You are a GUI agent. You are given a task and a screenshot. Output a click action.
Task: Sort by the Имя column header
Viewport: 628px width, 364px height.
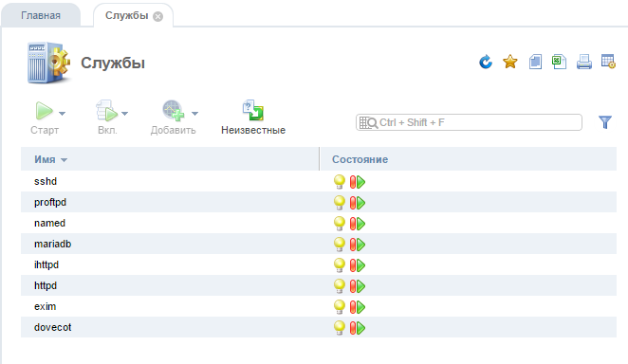pos(45,159)
